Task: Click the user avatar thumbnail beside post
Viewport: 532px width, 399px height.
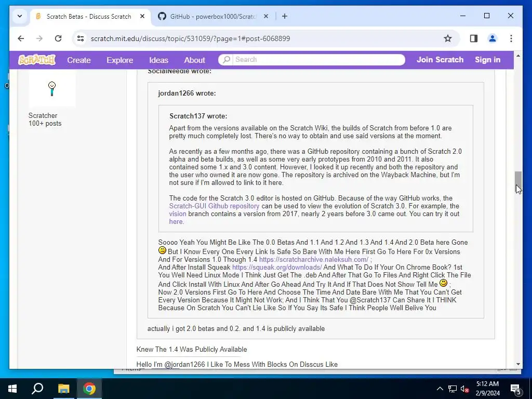Action: [52, 89]
